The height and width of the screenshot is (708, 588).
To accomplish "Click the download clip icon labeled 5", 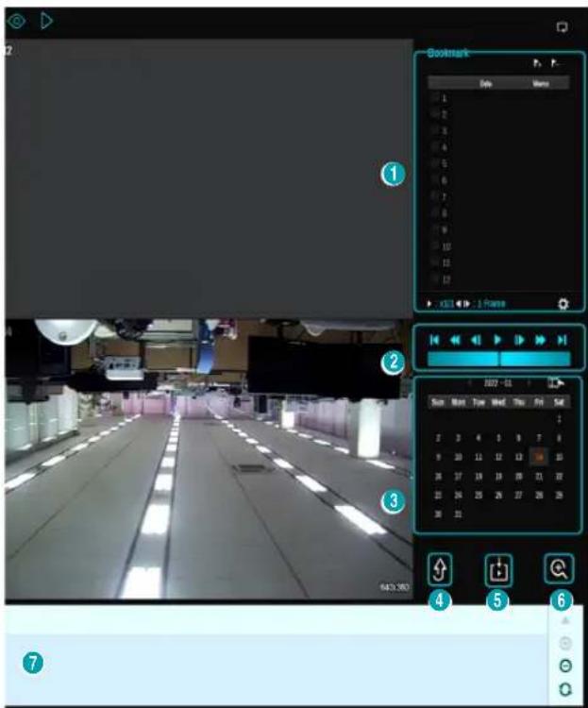I will [x=498, y=570].
